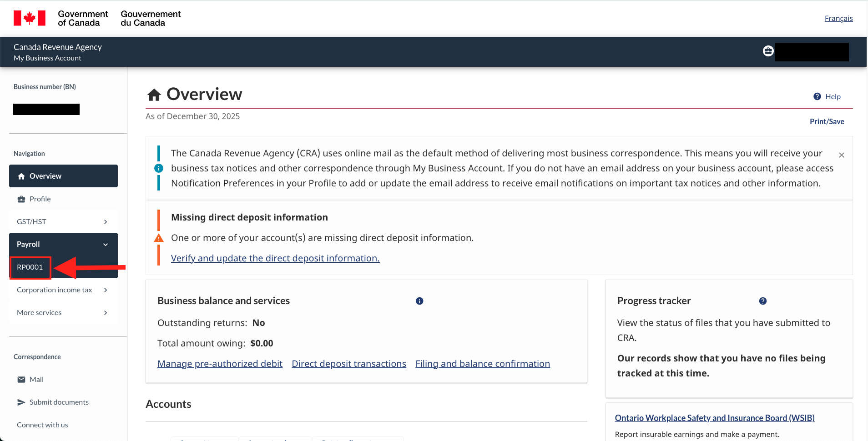Expand Corporation income tax chevron

(x=106, y=290)
